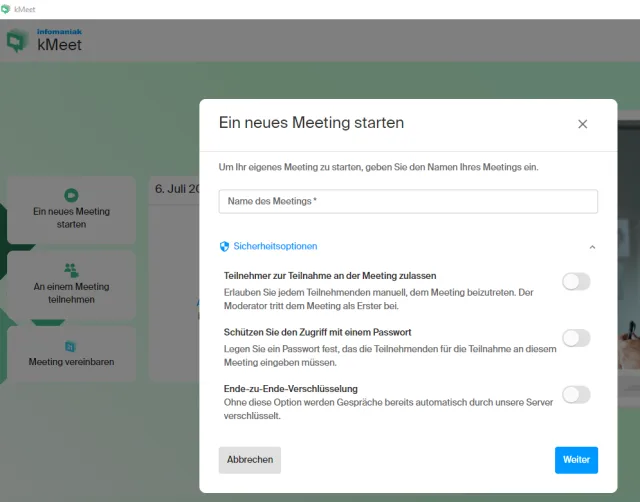Viewport: 640px width, 502px height.
Task: Click the calendar icon on Meeting vereinbaren card
Action: point(71,345)
